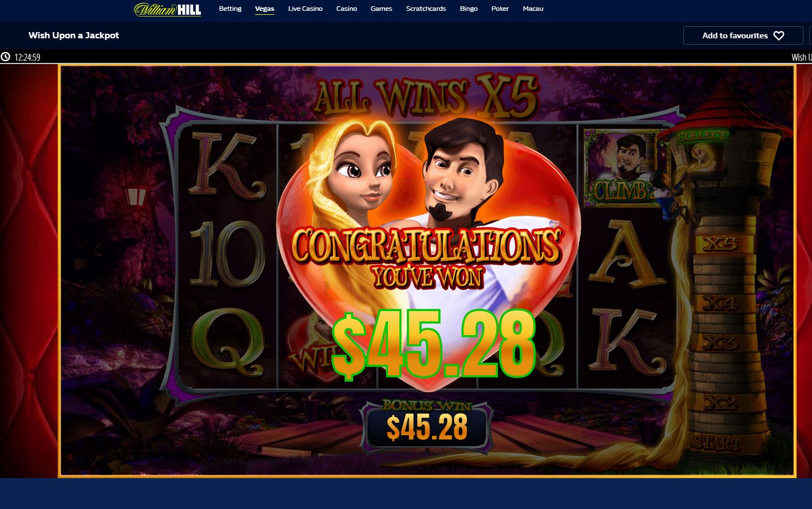
Task: Click the X4 multiplier on the tower
Action: [x=720, y=303]
